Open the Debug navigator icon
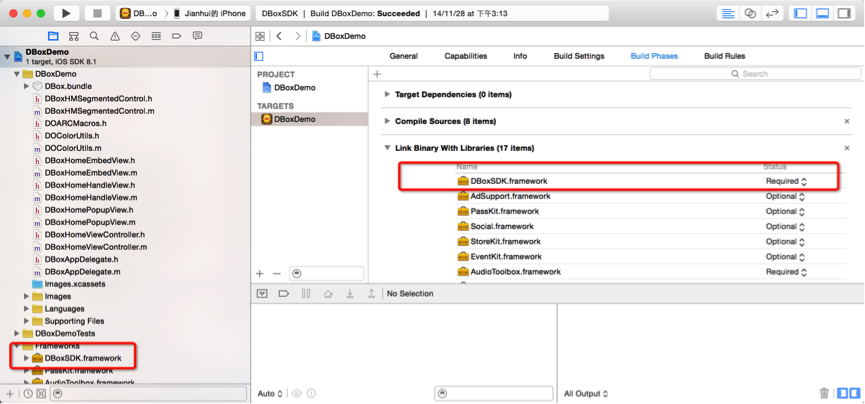 (x=156, y=36)
